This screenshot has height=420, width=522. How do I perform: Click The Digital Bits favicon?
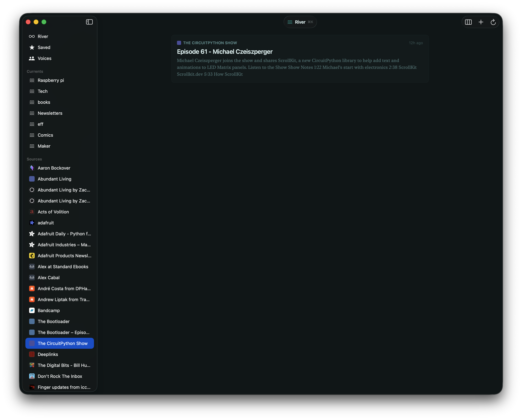pyautogui.click(x=32, y=365)
